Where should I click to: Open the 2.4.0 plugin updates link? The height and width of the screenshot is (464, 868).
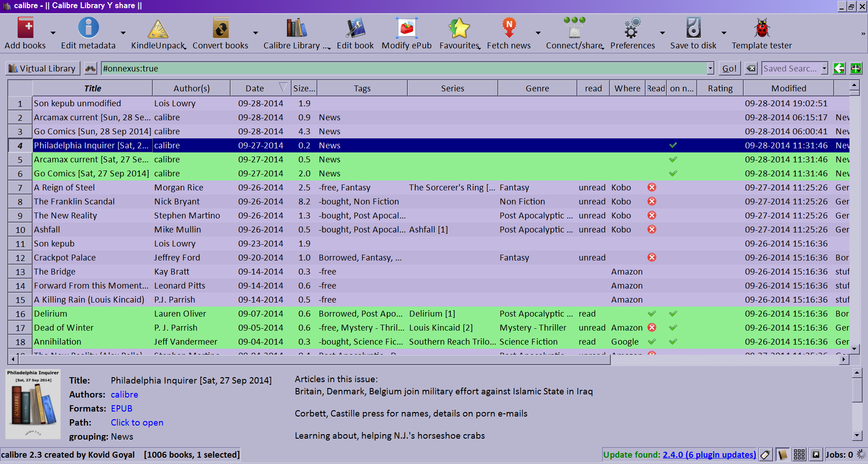[x=709, y=455]
